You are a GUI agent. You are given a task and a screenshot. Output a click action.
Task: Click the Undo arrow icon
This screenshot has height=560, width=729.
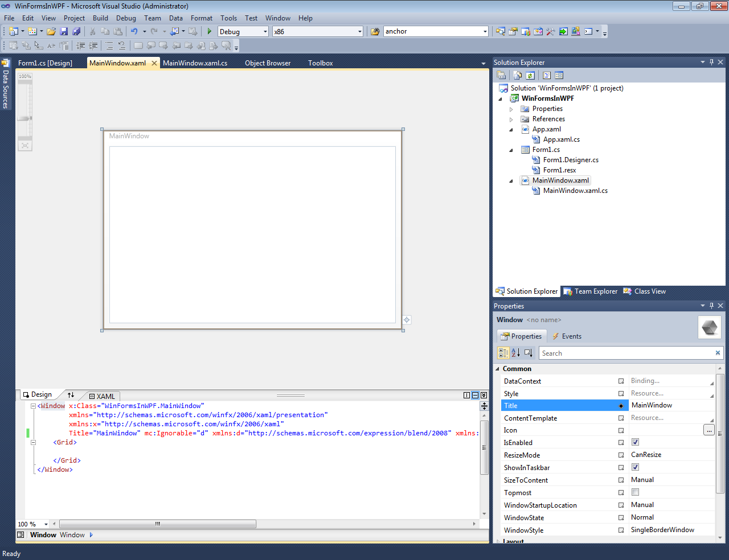click(x=134, y=31)
